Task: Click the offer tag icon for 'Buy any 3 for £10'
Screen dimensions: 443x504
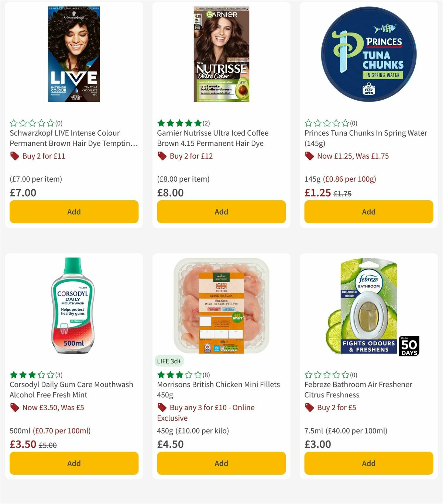Action: pyautogui.click(x=162, y=408)
